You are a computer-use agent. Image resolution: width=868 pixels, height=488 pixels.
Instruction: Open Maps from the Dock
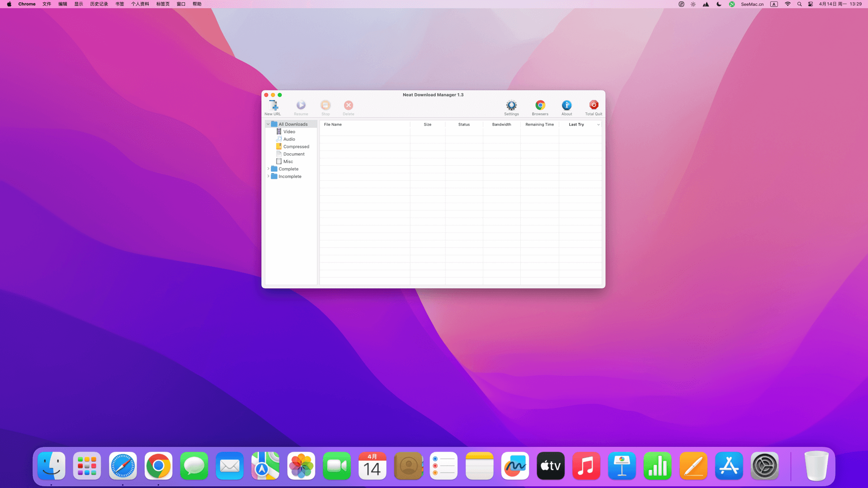click(x=265, y=466)
